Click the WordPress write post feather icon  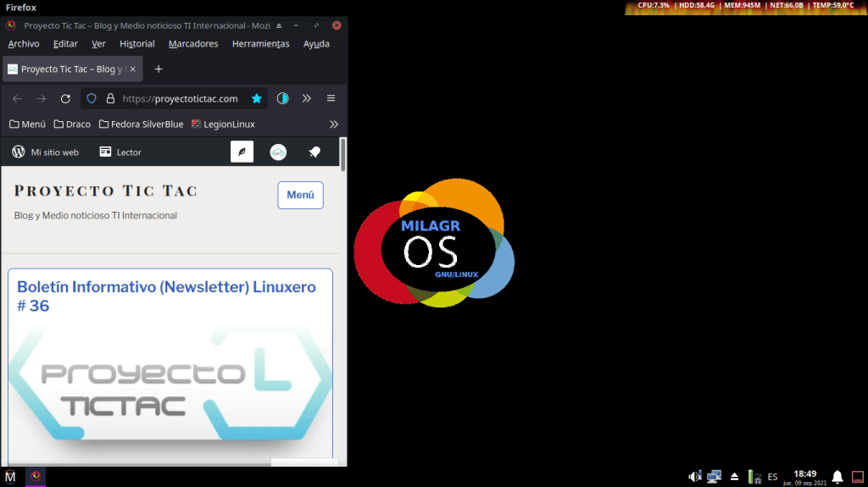tap(242, 152)
